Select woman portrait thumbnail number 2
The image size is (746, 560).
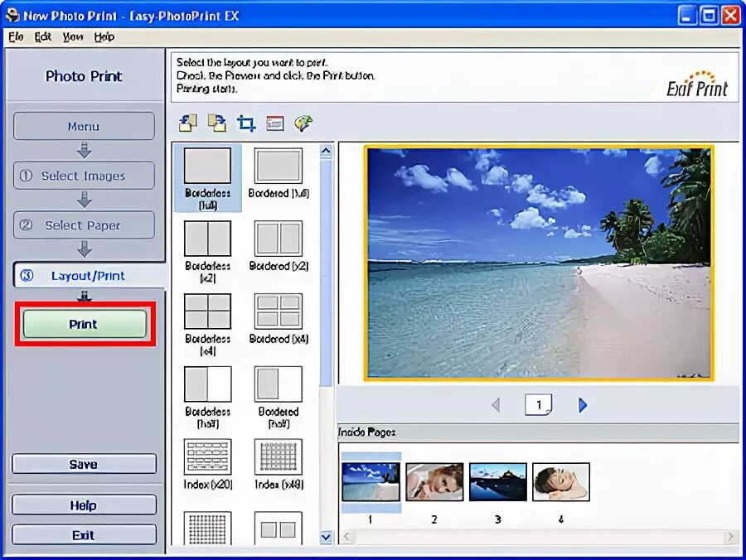point(434,482)
